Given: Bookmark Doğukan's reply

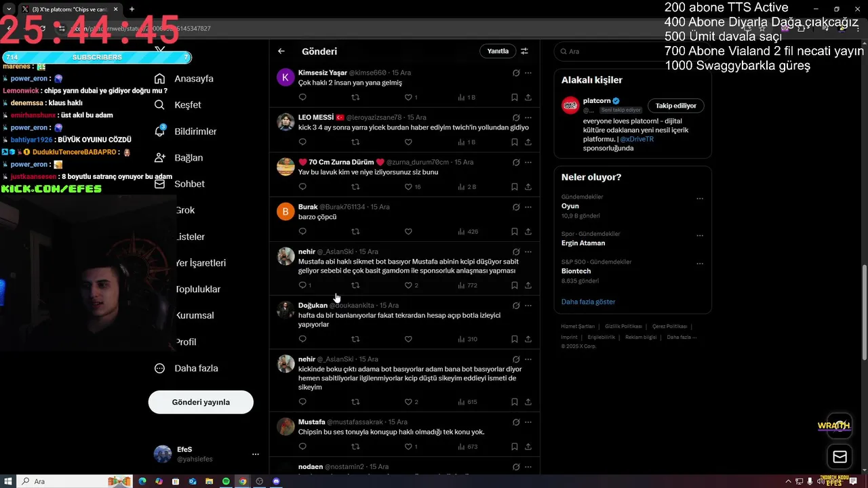Looking at the screenshot, I should [x=515, y=340].
